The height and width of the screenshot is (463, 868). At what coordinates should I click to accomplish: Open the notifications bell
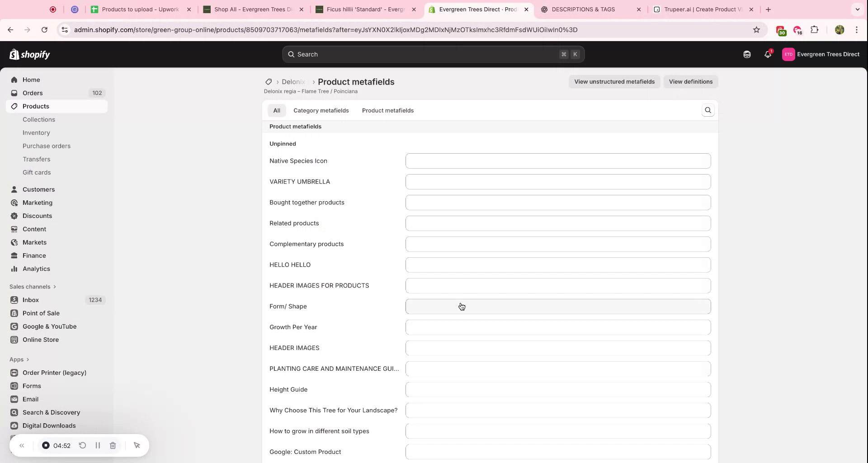(768, 54)
